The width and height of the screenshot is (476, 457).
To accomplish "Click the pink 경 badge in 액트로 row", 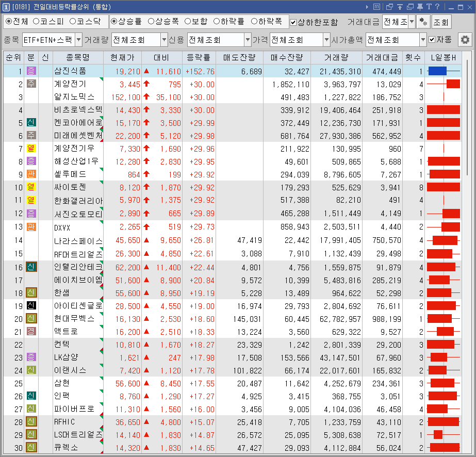I will 31,332.
